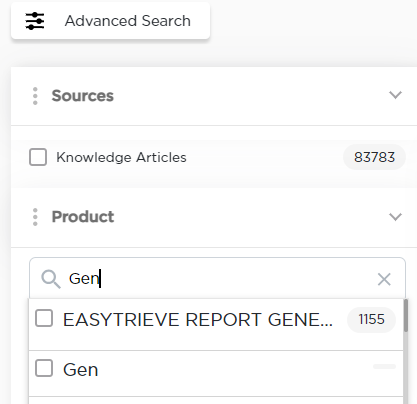Open Advanced Search

110,21
